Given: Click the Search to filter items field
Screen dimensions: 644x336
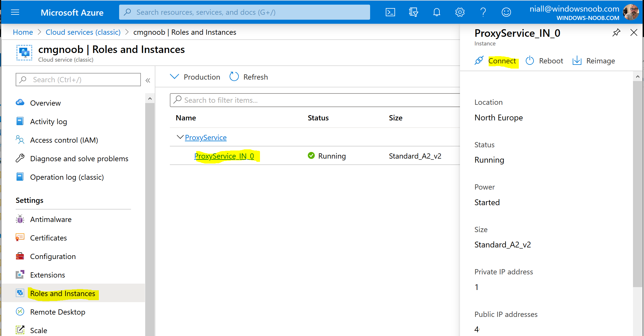Looking at the screenshot, I should click(x=315, y=100).
